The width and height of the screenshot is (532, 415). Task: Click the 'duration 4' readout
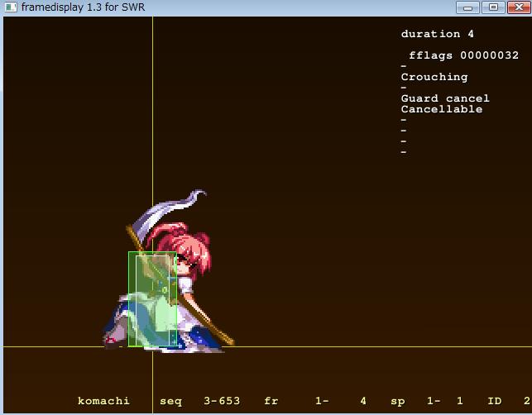point(437,34)
